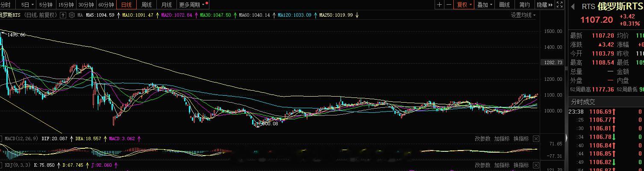Open the MA settings gear icon

(72, 15)
